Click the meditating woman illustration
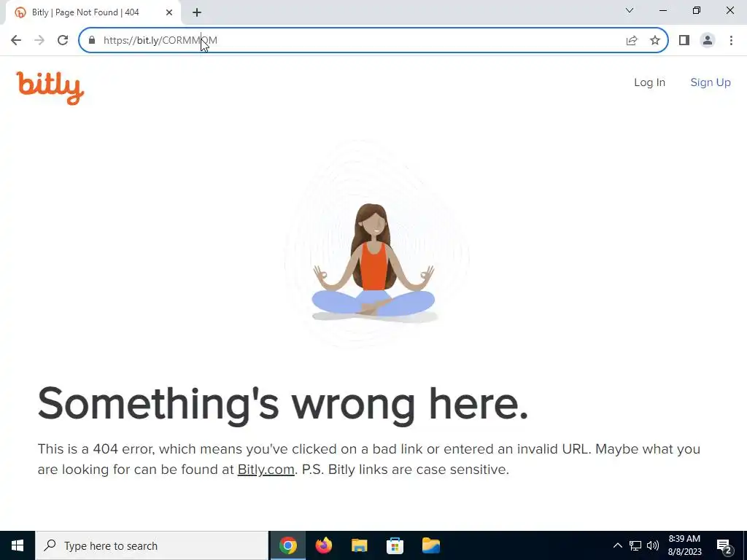747x560 pixels. click(x=374, y=262)
